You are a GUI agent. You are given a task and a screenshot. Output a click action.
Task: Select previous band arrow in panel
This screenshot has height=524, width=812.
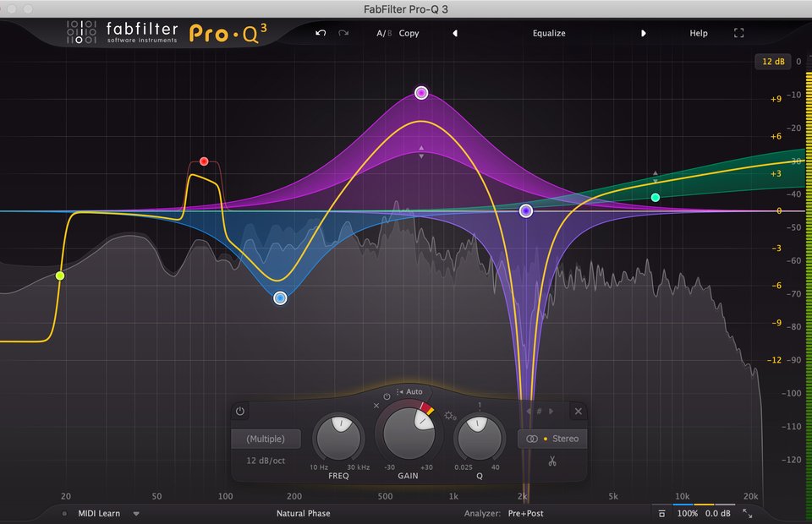(x=528, y=412)
